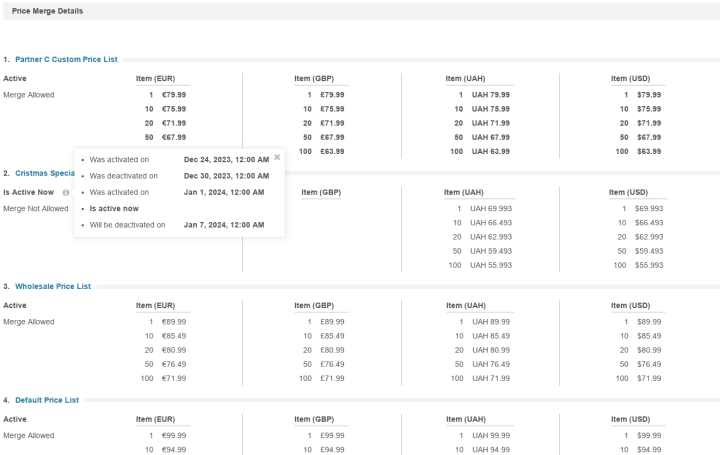Click Item (USD) header under Partner C list
Image resolution: width=720 pixels, height=455 pixels.
coord(630,79)
